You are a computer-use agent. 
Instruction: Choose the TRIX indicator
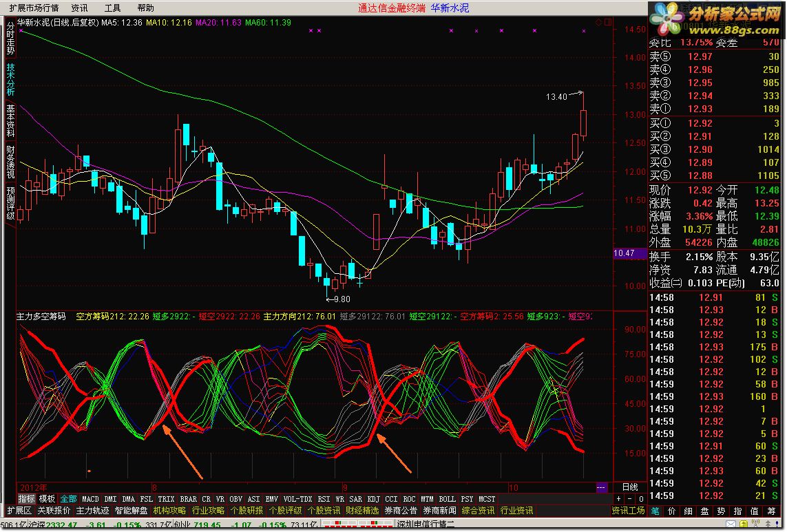coord(166,499)
